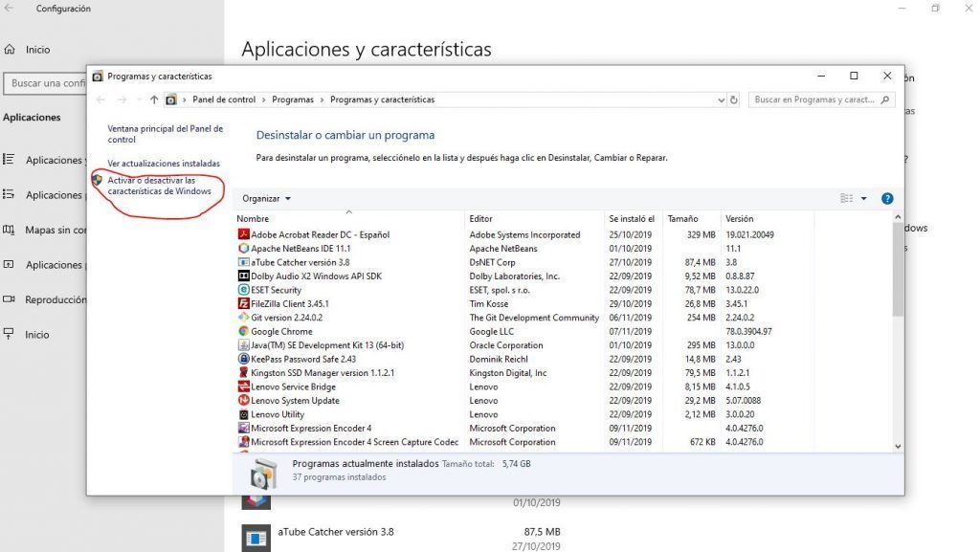Select the Google LLC editor cell

click(x=491, y=331)
